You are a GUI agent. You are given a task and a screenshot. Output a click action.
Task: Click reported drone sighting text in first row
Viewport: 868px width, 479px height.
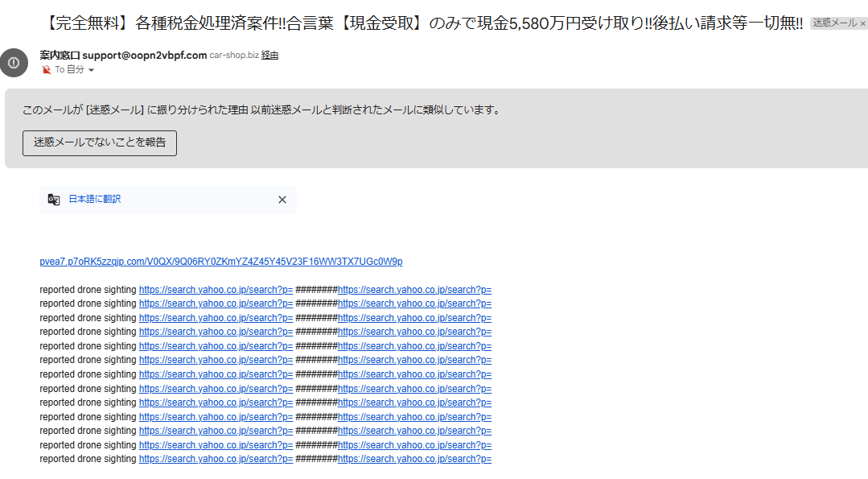point(88,289)
